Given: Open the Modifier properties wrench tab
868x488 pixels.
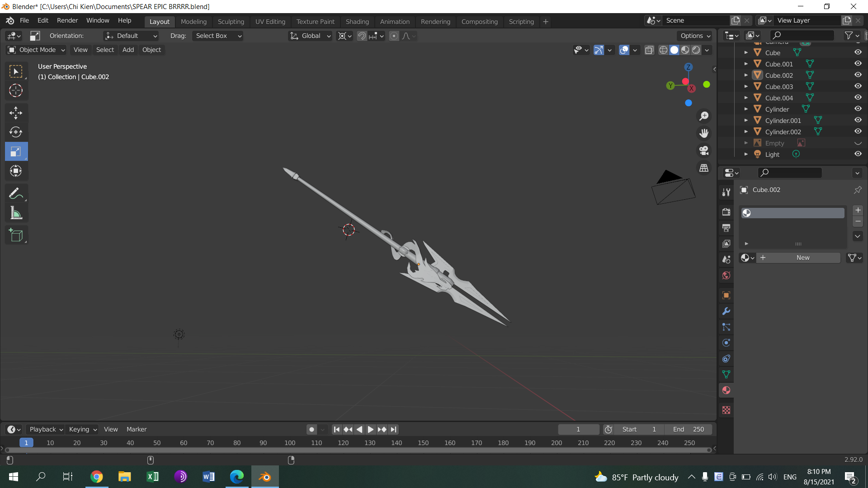Looking at the screenshot, I should (726, 311).
